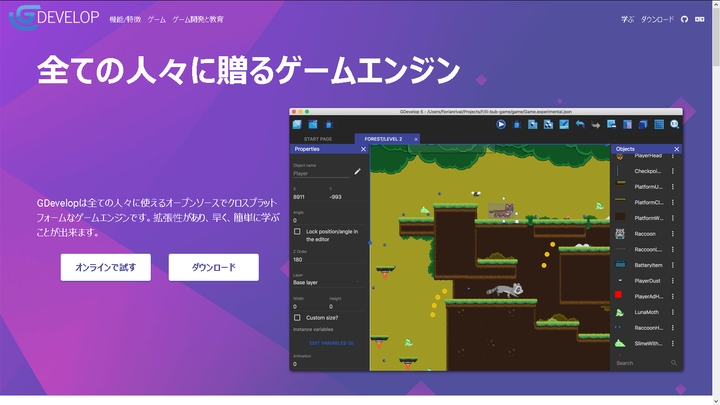Click the window-shaped icon next to Project Manager

pyautogui.click(x=313, y=124)
